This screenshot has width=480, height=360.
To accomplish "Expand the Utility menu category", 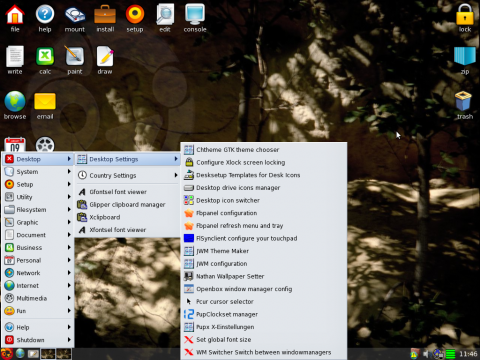I will tap(38, 197).
